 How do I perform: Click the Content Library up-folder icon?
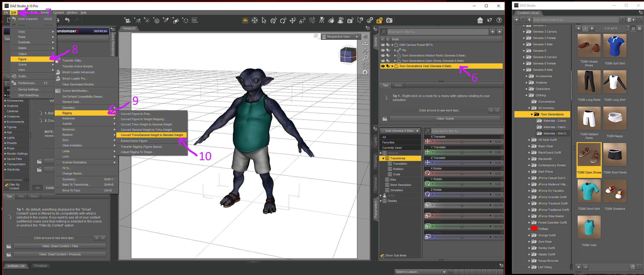tap(529, 20)
